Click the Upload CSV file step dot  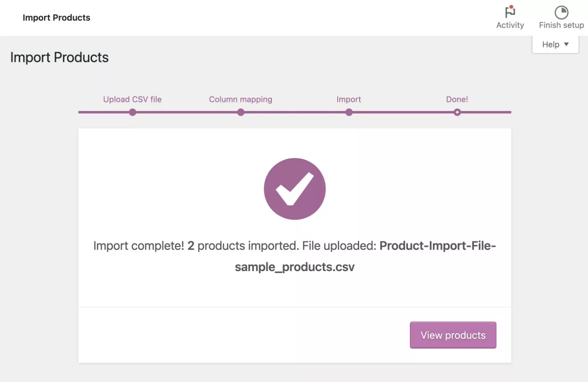132,112
